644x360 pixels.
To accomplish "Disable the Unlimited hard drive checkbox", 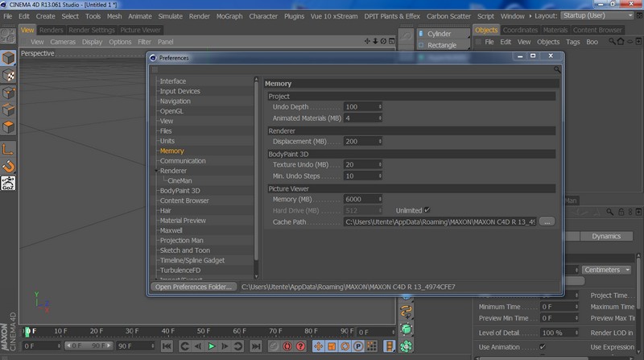I will [427, 210].
